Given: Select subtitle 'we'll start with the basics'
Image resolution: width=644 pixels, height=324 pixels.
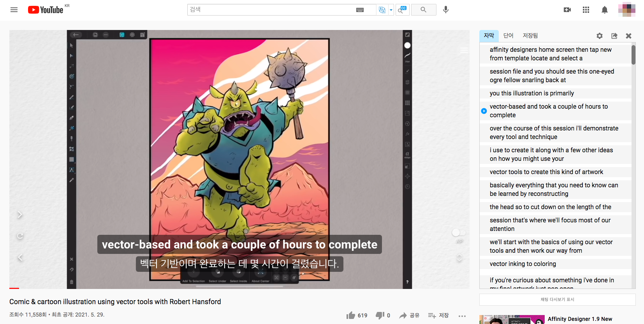Looking at the screenshot, I should click(556, 246).
